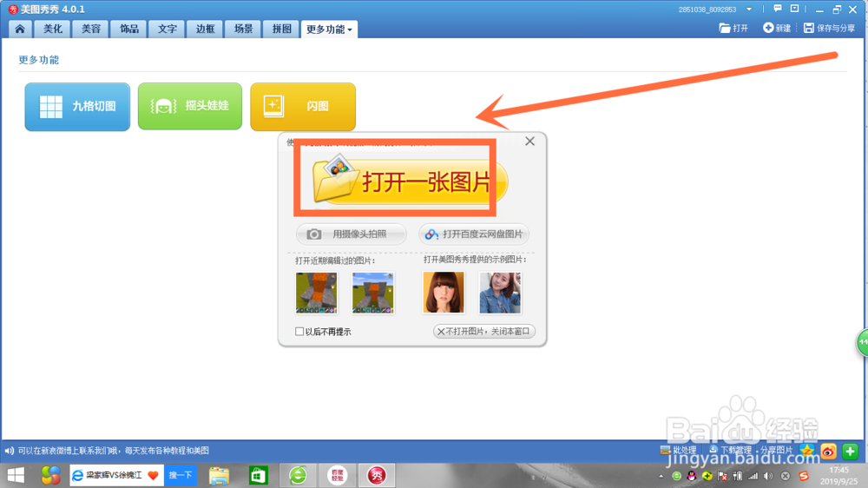Image resolution: width=868 pixels, height=488 pixels.
Task: Click the 批处理 icon in status bar
Action: click(x=666, y=451)
